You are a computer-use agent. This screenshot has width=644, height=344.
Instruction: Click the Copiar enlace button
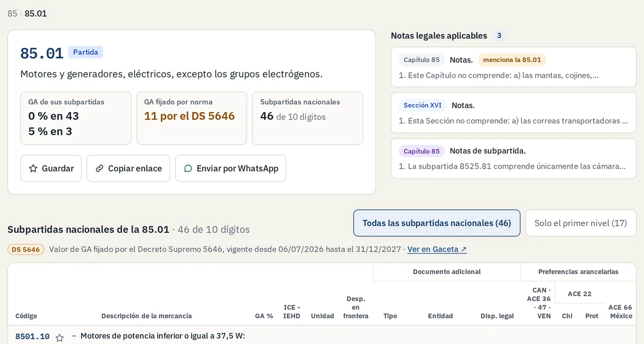pyautogui.click(x=128, y=169)
